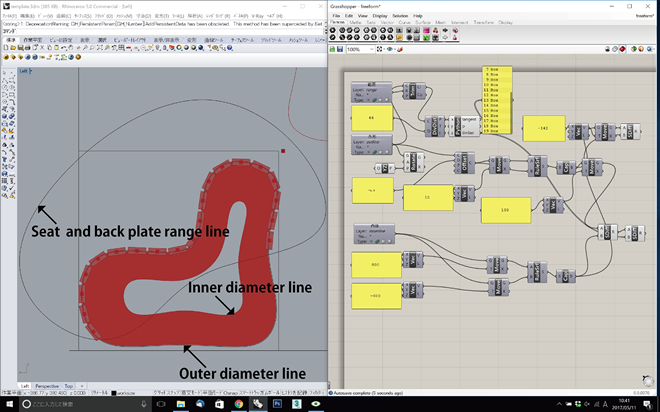
Task: Click the yellow panel showing 66
Action: pos(372,118)
